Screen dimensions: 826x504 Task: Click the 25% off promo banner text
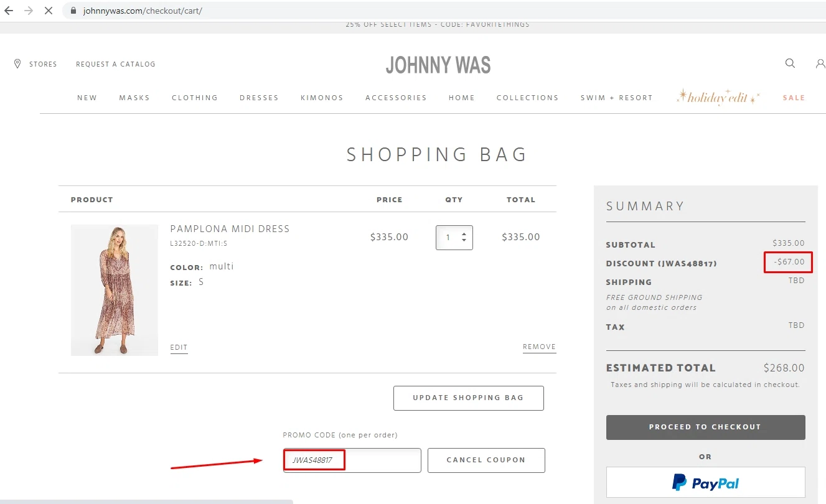coord(438,25)
